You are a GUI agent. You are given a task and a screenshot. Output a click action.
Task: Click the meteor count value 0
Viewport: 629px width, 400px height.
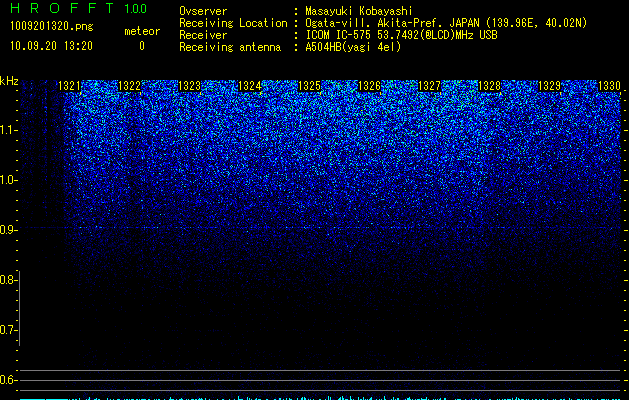(x=142, y=46)
